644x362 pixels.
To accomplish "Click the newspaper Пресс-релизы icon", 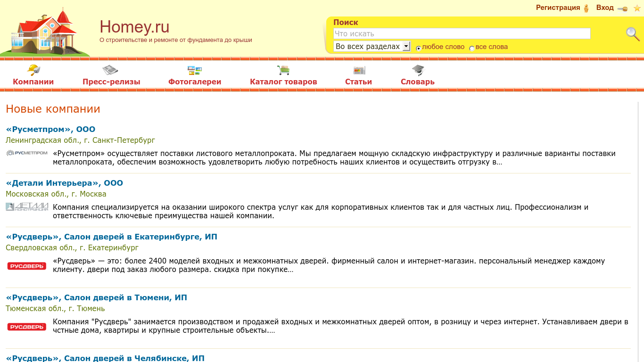I will coord(110,70).
